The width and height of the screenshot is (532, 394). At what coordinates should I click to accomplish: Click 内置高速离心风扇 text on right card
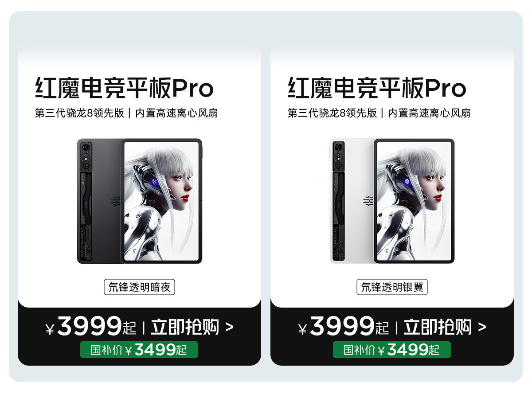pos(429,113)
